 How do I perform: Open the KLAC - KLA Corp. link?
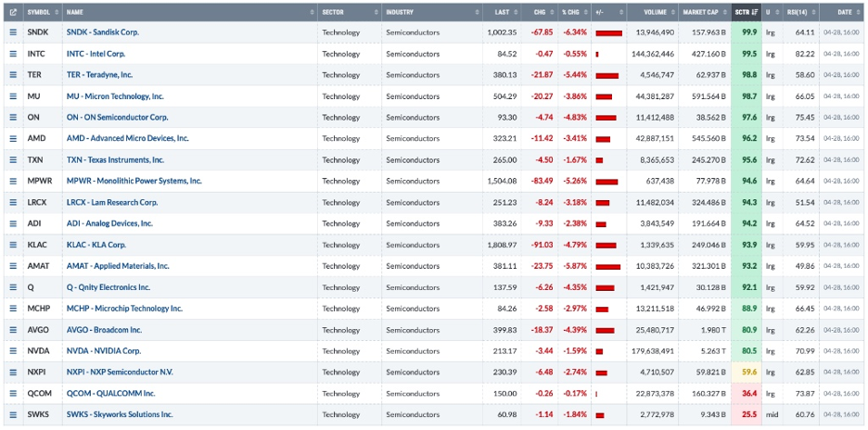coord(96,245)
